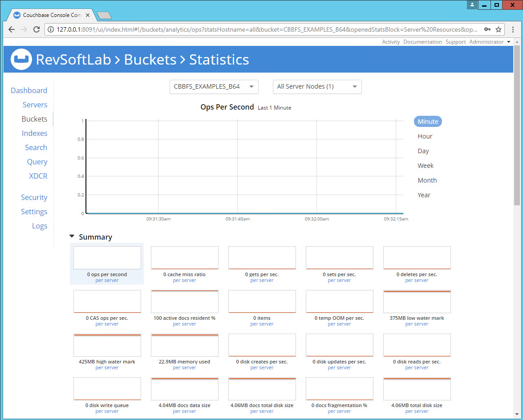Select the memory used graph thumbnail
This screenshot has height=420, width=523.
(x=184, y=345)
